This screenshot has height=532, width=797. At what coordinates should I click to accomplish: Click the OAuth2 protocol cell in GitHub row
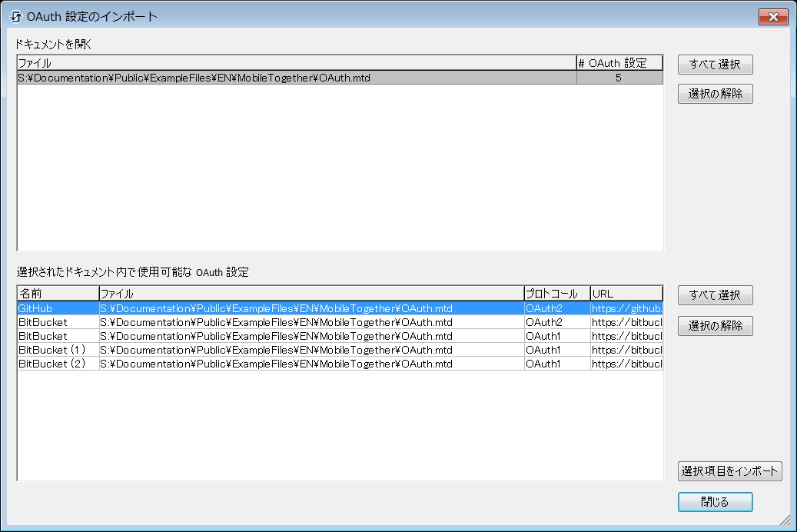[557, 308]
